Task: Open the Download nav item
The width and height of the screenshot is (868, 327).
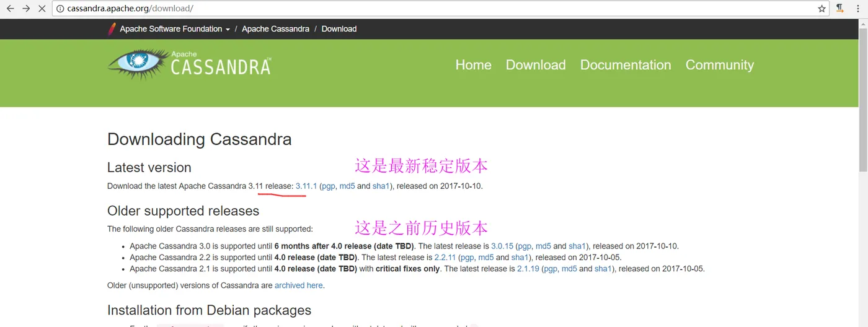Action: pyautogui.click(x=536, y=65)
